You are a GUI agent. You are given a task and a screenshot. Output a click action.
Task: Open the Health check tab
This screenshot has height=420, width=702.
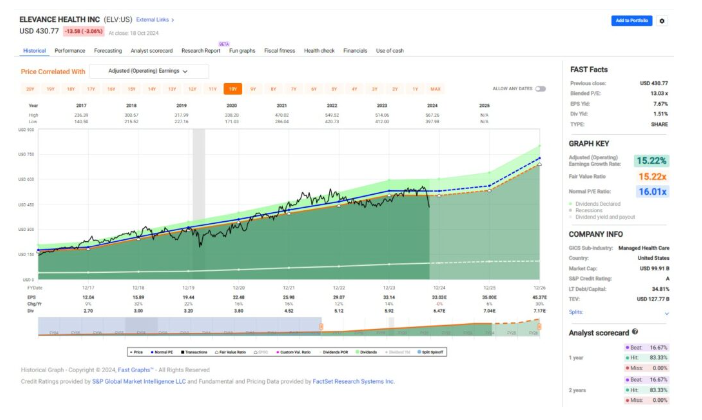[x=319, y=51]
